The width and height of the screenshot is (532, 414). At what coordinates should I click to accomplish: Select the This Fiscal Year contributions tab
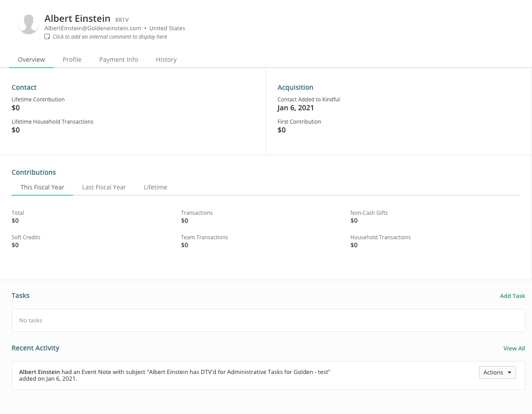click(42, 187)
